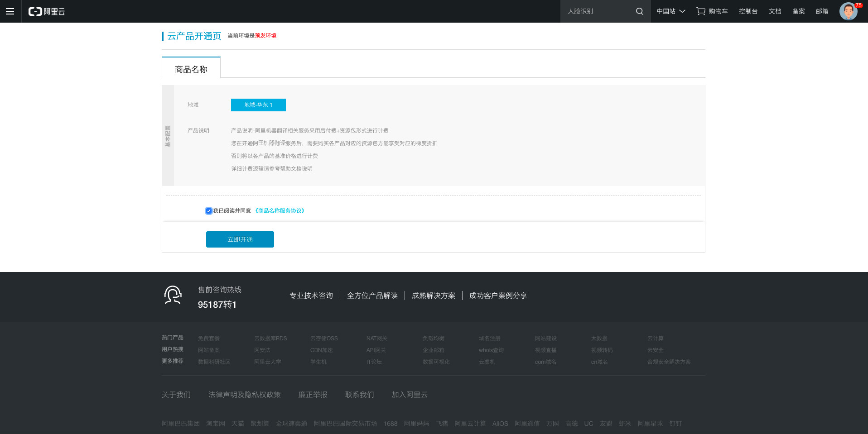Open the 云存储OSS footer link
Image resolution: width=868 pixels, height=434 pixels.
coord(324,339)
